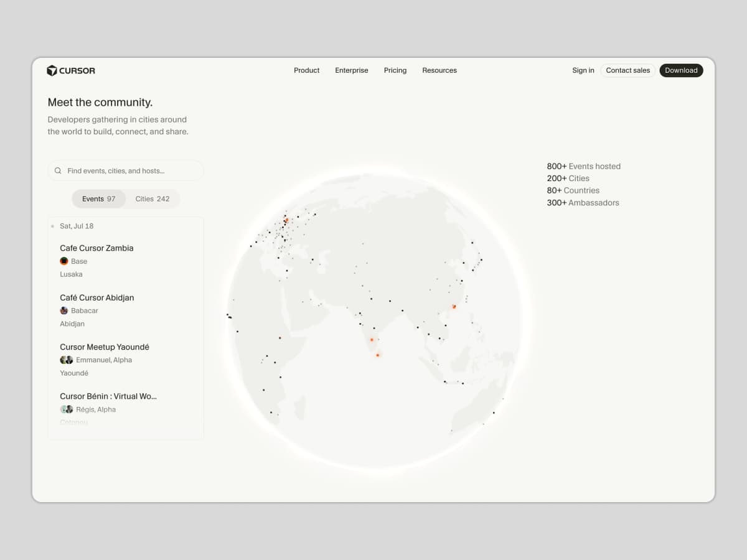
Task: Click the Sat, Jul 18 date label
Action: tap(77, 226)
